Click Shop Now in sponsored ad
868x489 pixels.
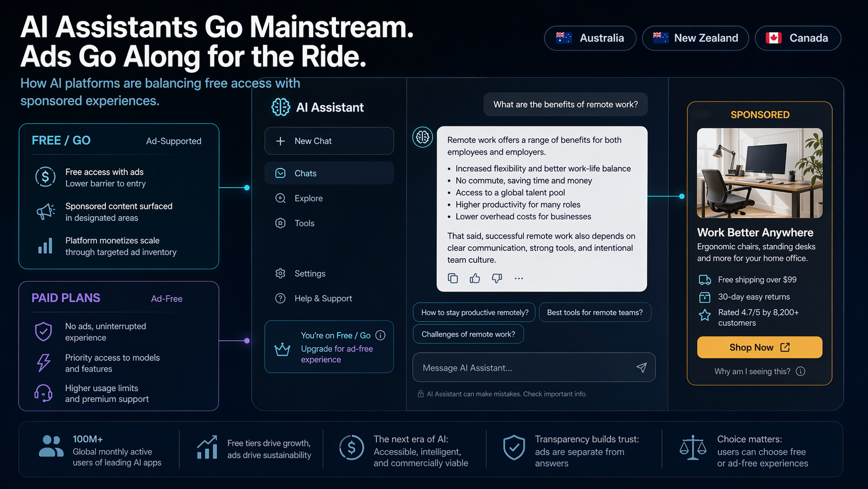(x=759, y=347)
